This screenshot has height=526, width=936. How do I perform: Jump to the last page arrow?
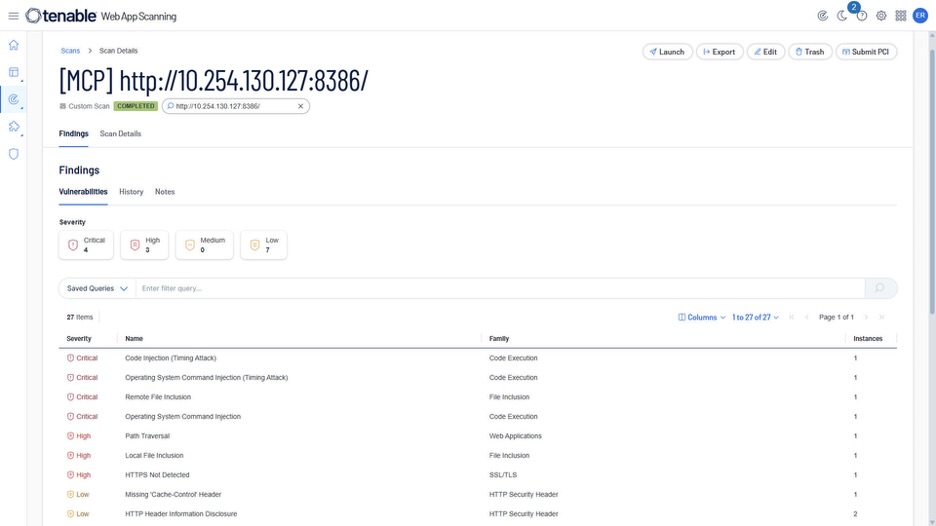click(881, 317)
